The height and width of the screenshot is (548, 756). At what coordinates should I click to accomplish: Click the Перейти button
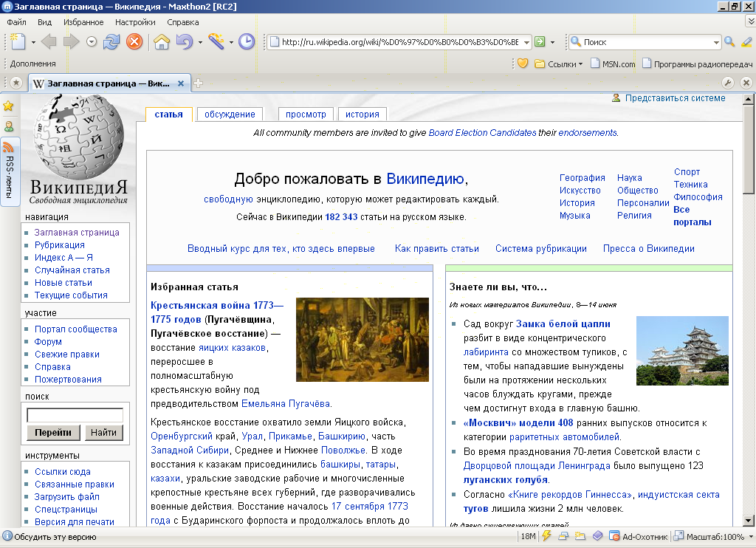[52, 432]
